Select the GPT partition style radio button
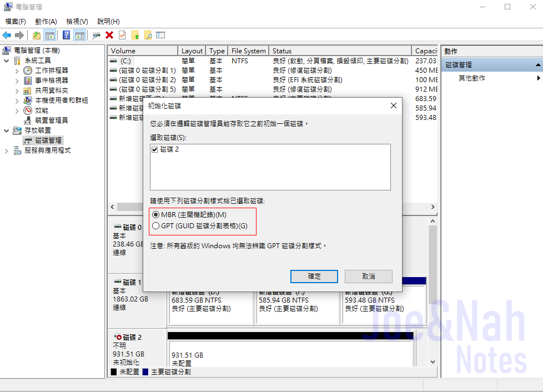Viewport: 543px width, 392px height. coord(157,225)
